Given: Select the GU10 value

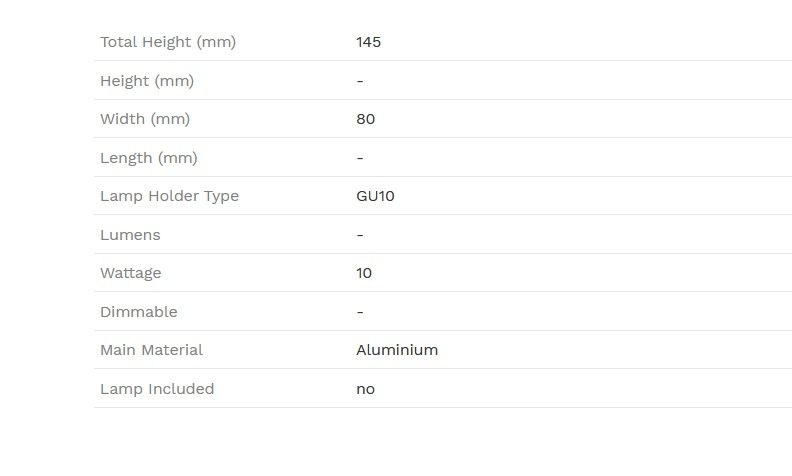Looking at the screenshot, I should click(x=375, y=196).
